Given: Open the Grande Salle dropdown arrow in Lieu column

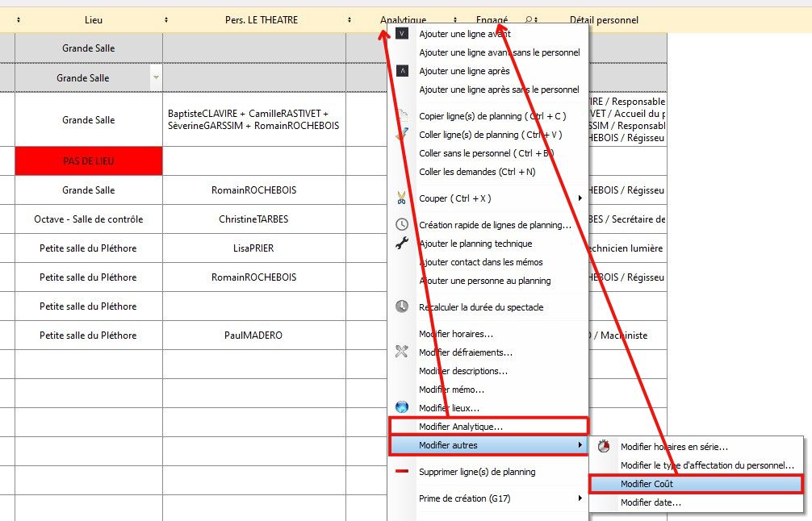Looking at the screenshot, I should coord(156,78).
